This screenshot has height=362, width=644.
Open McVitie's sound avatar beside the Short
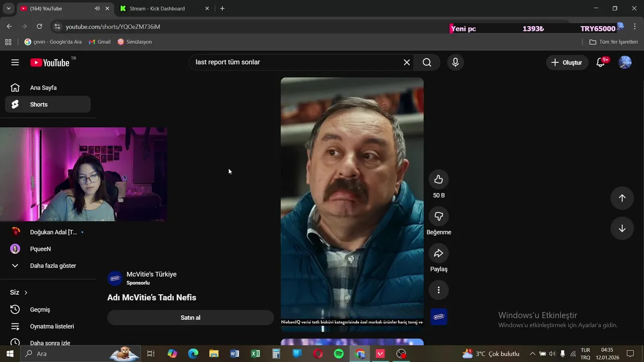[x=439, y=317]
